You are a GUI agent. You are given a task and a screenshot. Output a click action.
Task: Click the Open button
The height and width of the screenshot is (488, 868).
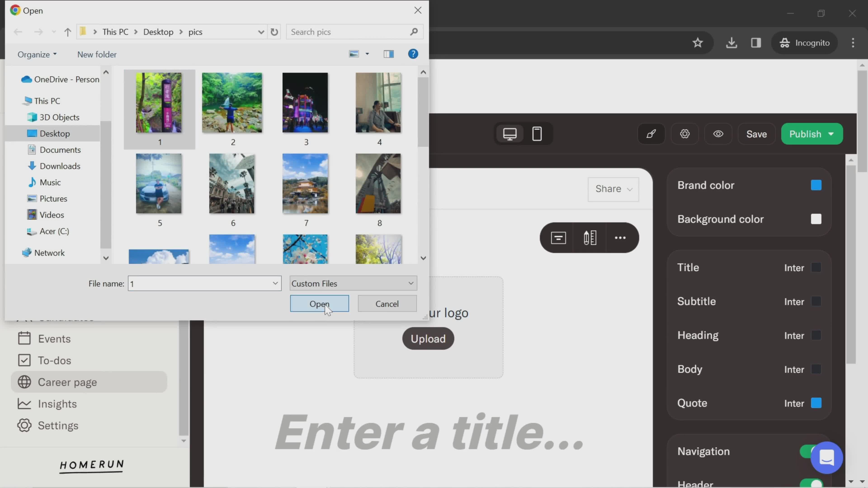(x=319, y=303)
